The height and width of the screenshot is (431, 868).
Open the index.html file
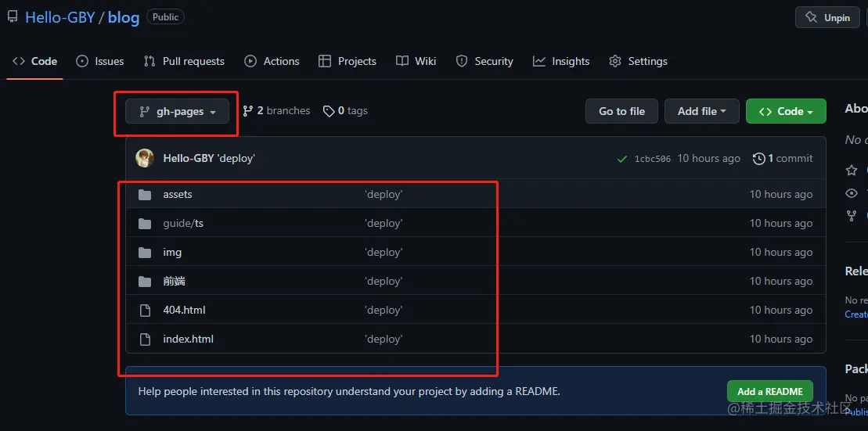point(188,339)
